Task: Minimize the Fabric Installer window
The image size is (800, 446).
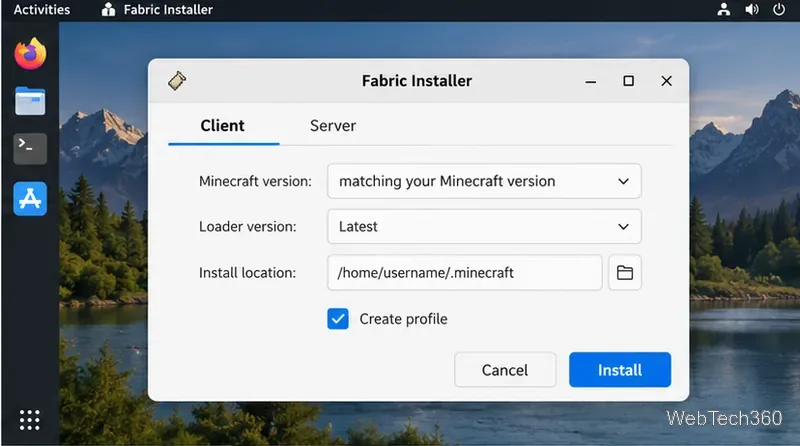Action: 591,81
